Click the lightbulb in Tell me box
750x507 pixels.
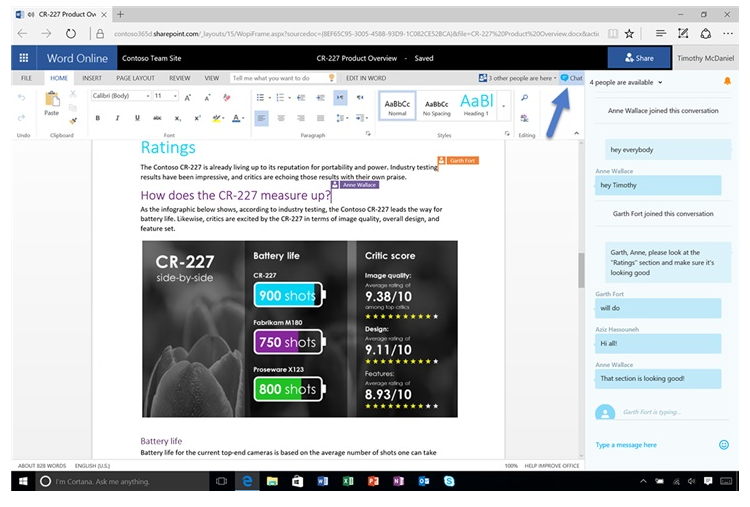tap(331, 77)
